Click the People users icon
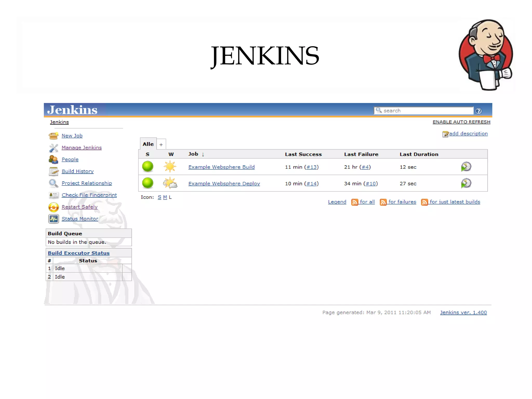The image size is (532, 399). tap(54, 159)
